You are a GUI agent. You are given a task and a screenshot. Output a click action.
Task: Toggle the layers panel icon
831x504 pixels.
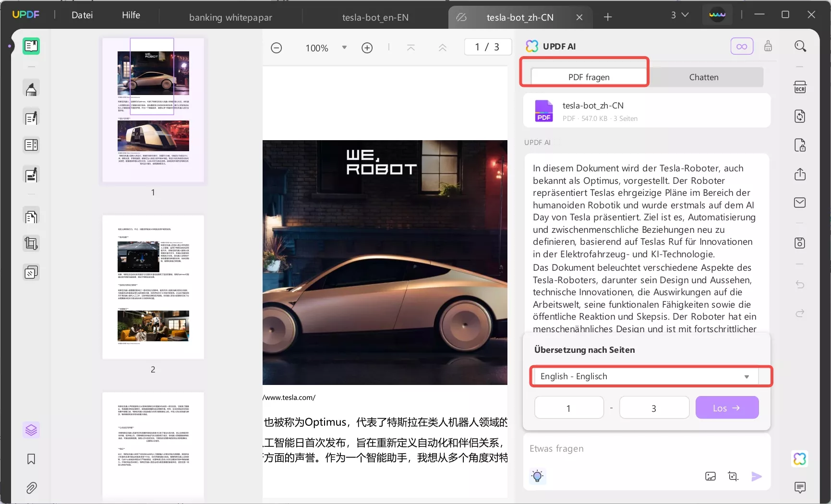31,430
